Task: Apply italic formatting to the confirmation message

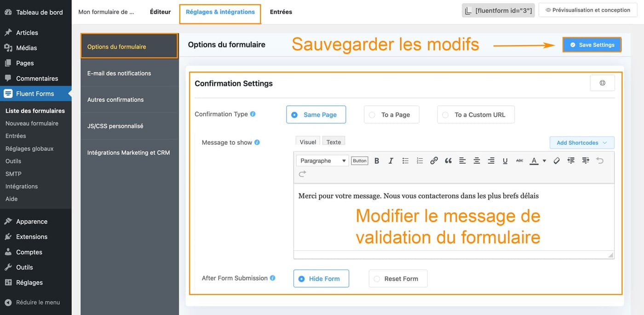Action: (x=391, y=160)
